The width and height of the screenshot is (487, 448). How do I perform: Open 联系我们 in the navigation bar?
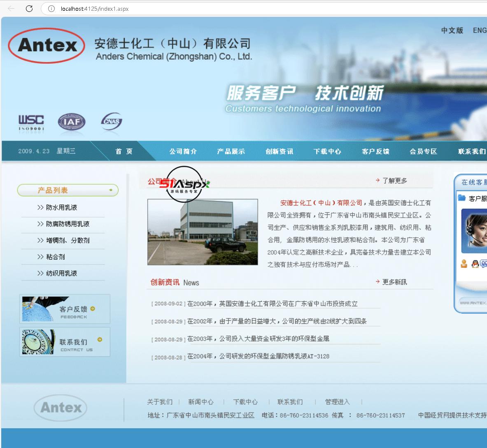pos(472,151)
